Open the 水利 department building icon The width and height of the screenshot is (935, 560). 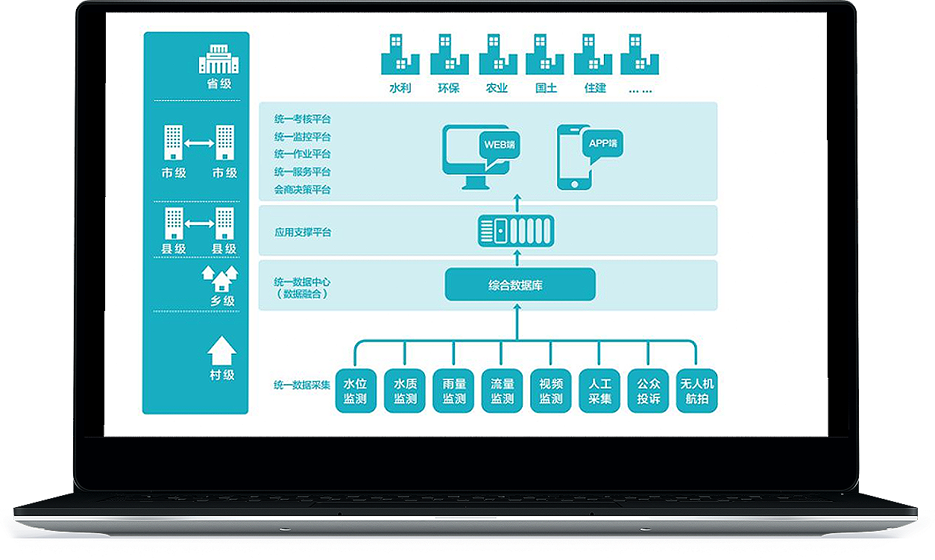click(400, 54)
